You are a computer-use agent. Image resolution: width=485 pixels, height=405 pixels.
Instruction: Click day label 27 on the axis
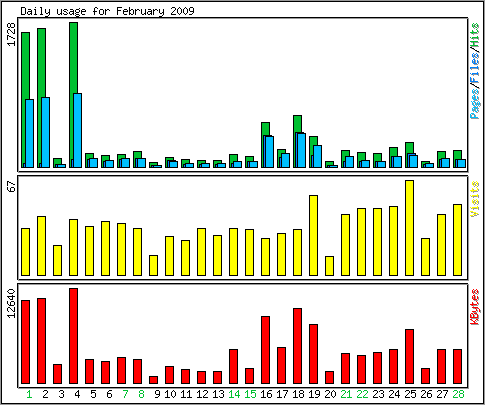click(442, 394)
